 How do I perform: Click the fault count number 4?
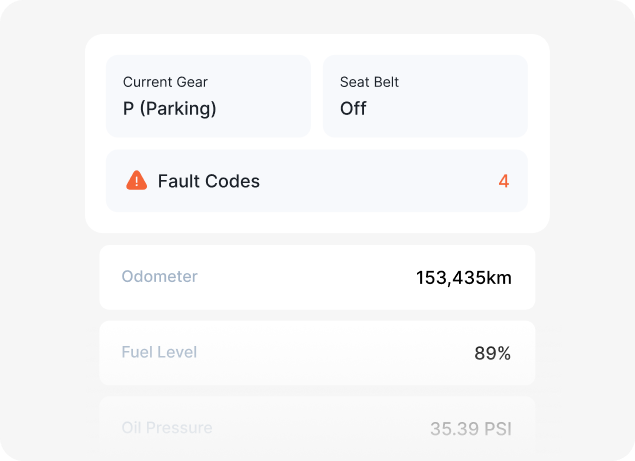point(504,181)
